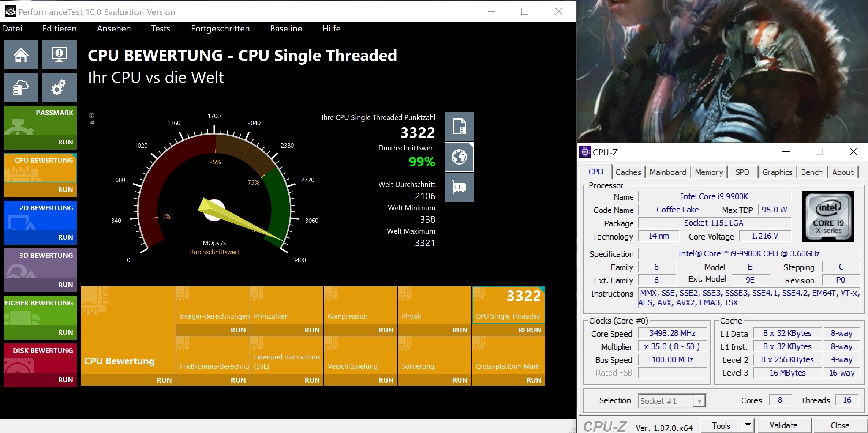
Task: Switch to the Memory tab in CPU-Z
Action: point(709,172)
